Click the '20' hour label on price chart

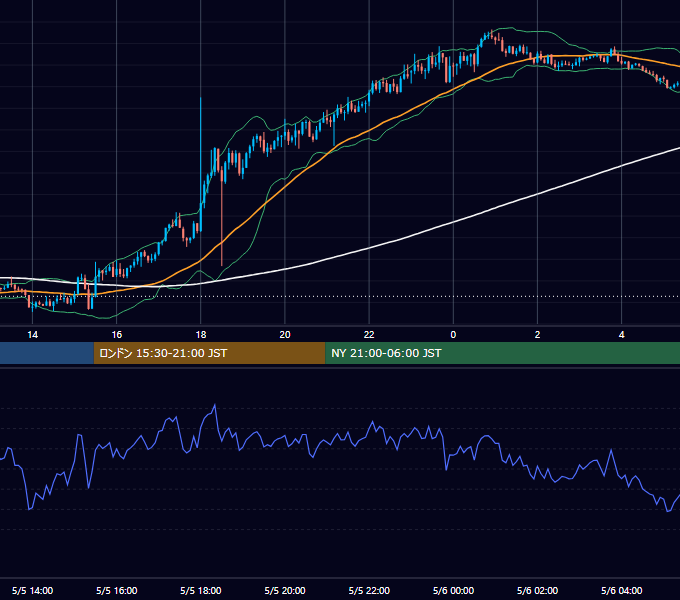(285, 335)
